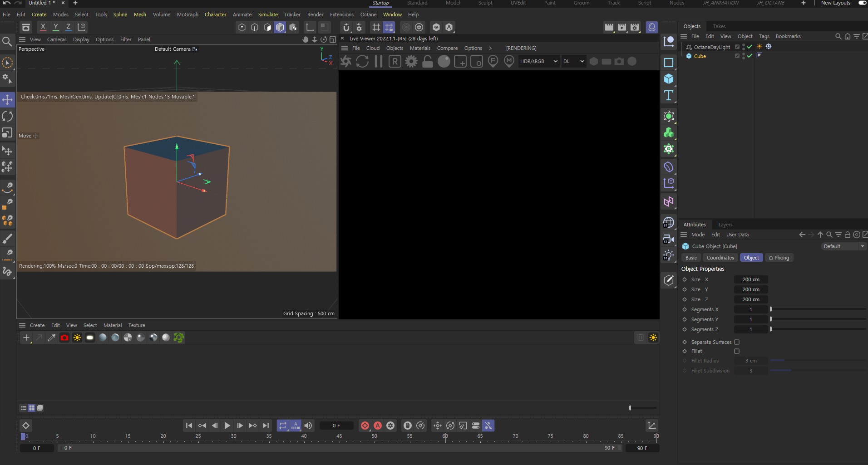Viewport: 868px width, 465px height.
Task: Select Model mode cube icon in top toolbar
Action: pyautogui.click(x=280, y=27)
